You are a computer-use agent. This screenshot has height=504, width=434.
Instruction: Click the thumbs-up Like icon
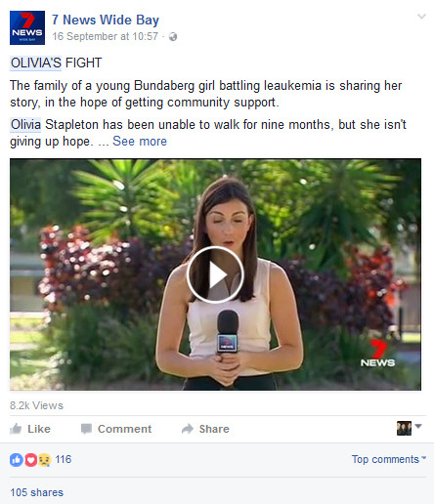[x=16, y=429]
